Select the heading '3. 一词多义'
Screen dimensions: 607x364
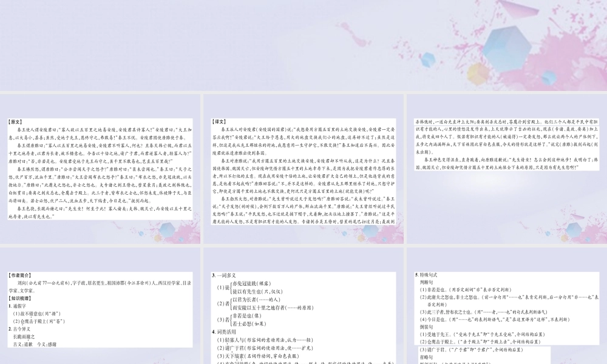(x=224, y=275)
